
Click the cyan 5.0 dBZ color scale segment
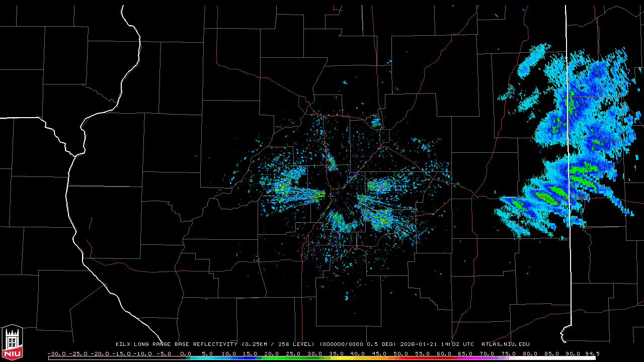(x=207, y=358)
